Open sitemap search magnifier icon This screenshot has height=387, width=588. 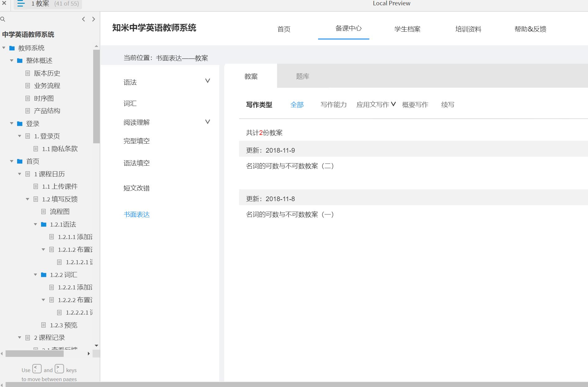tap(3, 19)
